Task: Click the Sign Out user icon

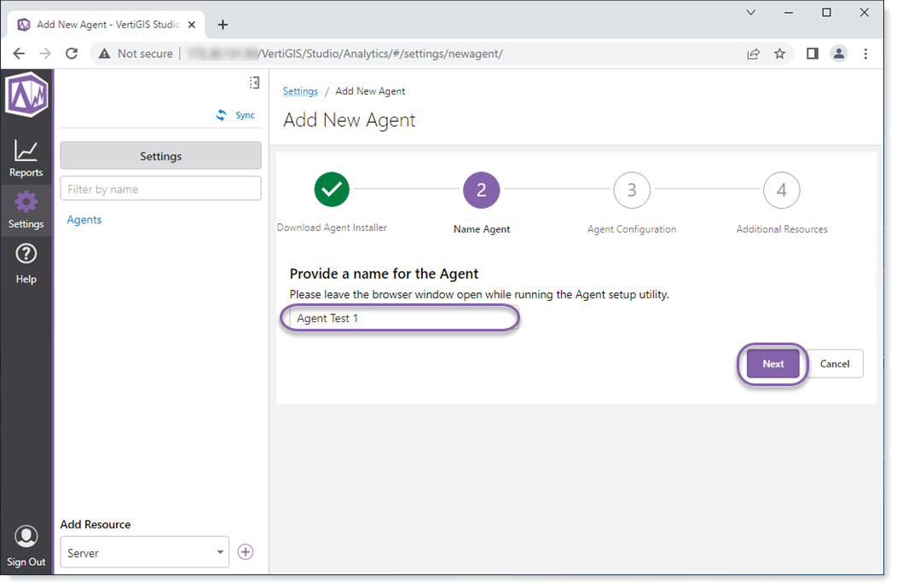Action: coord(26,537)
